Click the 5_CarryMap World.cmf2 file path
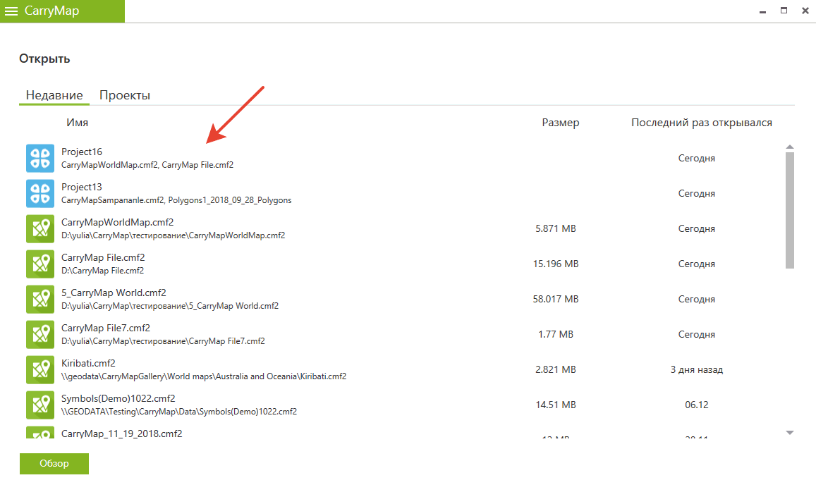 click(170, 307)
